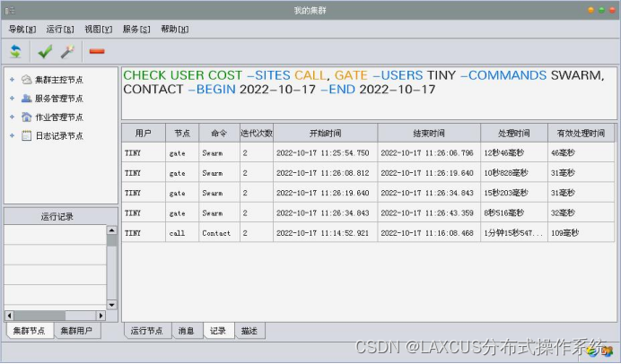
Task: Expand the 服务管理节点 tree node
Action: coord(12,98)
